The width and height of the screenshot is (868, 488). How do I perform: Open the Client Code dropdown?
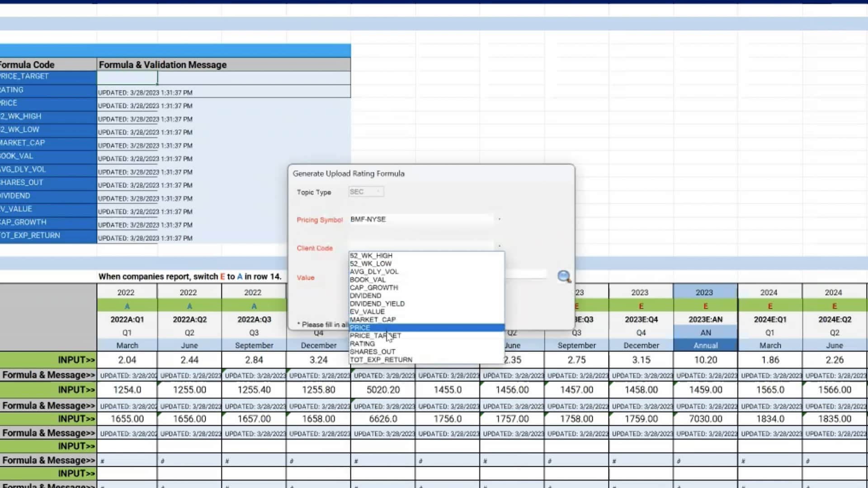point(499,246)
